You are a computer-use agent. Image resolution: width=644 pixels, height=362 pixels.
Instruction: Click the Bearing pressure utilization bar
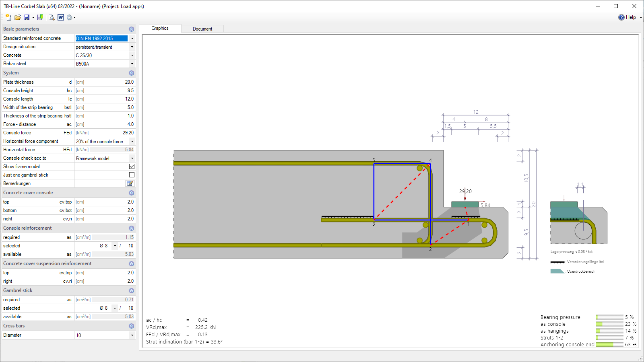(609, 317)
